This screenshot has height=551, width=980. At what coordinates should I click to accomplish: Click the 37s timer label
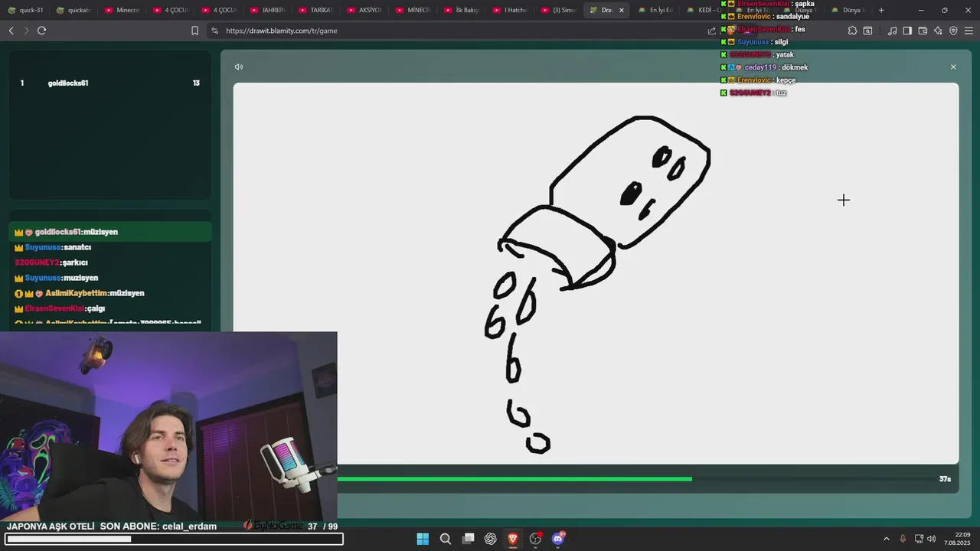[945, 479]
